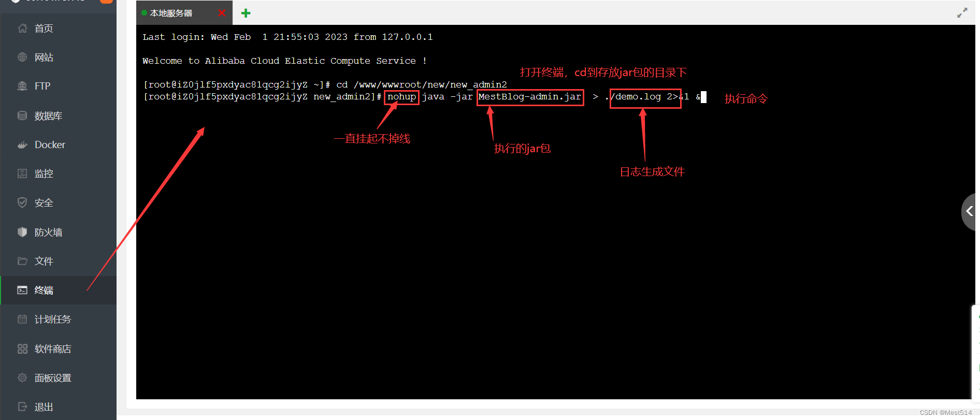
Task: Open the 安全 shield icon
Action: 22,202
